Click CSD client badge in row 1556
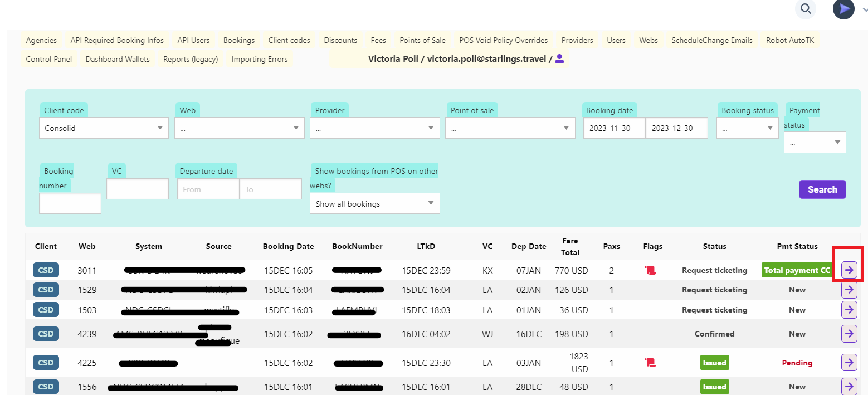Viewport: 868px width, 395px height. pyautogui.click(x=46, y=387)
